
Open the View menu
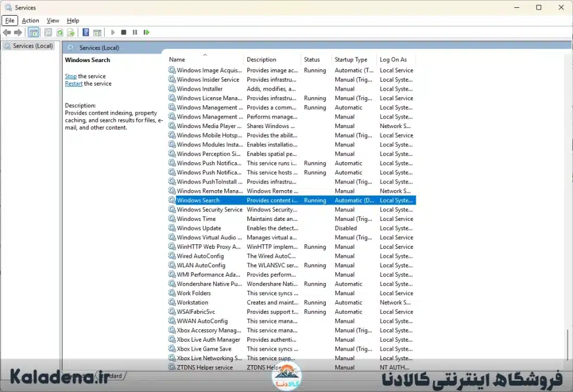[x=53, y=21]
